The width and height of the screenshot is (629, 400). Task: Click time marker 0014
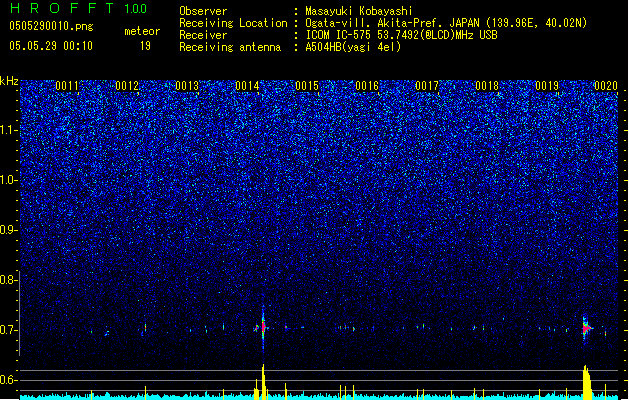point(247,86)
